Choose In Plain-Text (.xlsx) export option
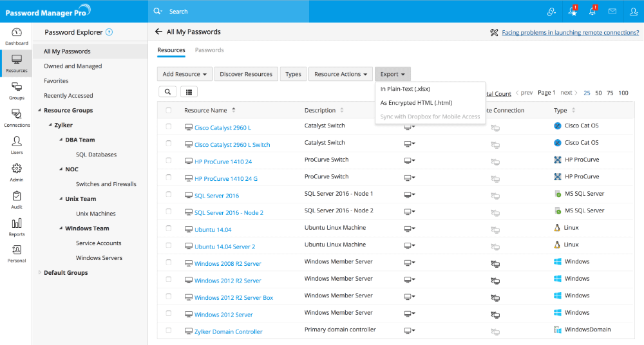The image size is (644, 345). click(405, 89)
